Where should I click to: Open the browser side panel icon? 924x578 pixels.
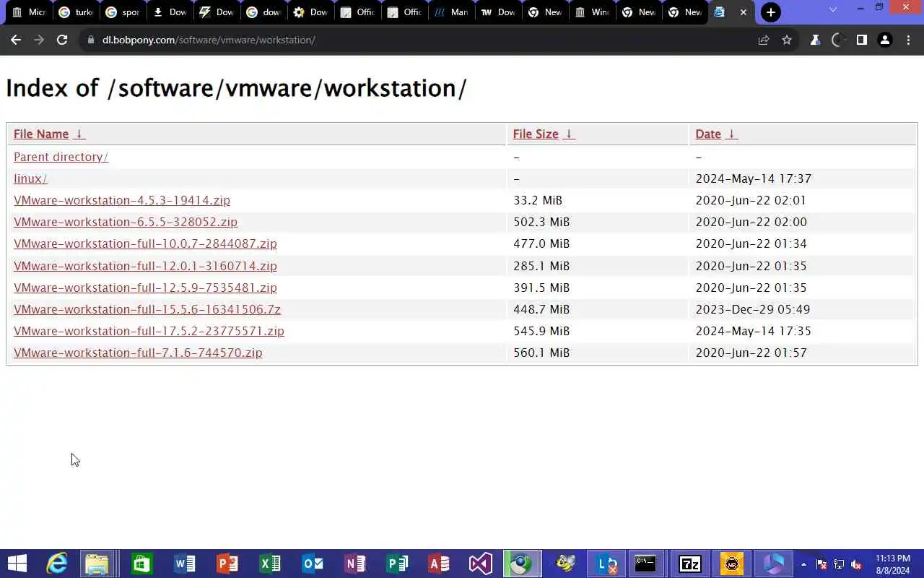(861, 40)
